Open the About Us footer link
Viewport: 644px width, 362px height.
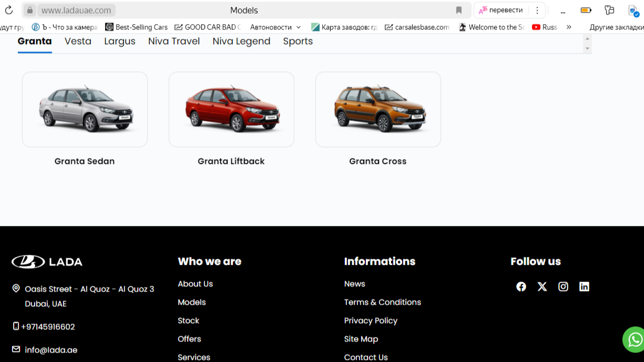(195, 284)
